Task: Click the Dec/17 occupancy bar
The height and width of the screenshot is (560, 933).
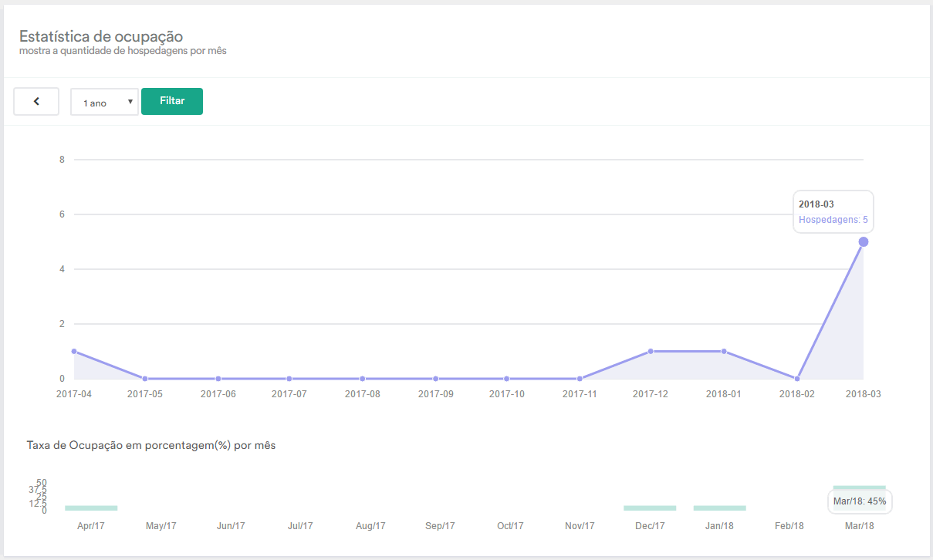Action: coord(650,508)
